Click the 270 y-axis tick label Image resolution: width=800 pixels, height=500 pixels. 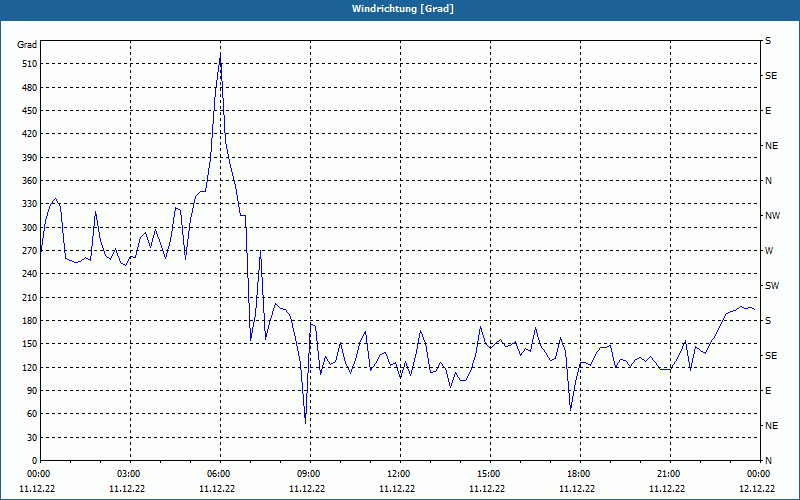(30, 251)
